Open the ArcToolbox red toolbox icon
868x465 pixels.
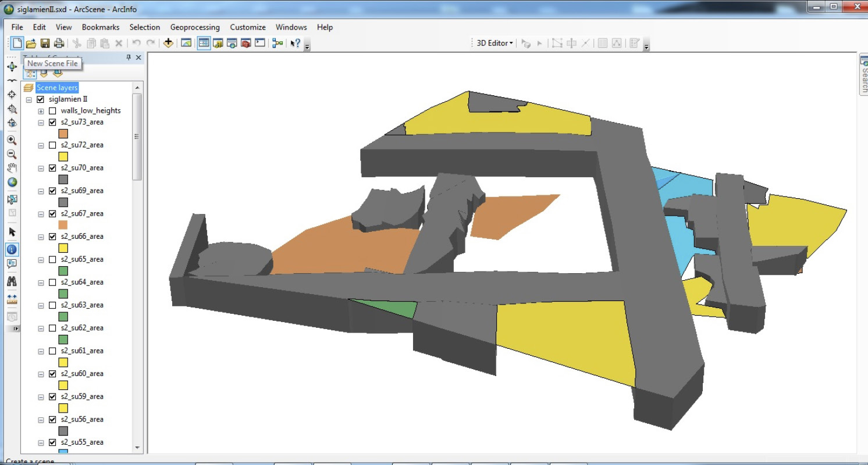tap(246, 43)
